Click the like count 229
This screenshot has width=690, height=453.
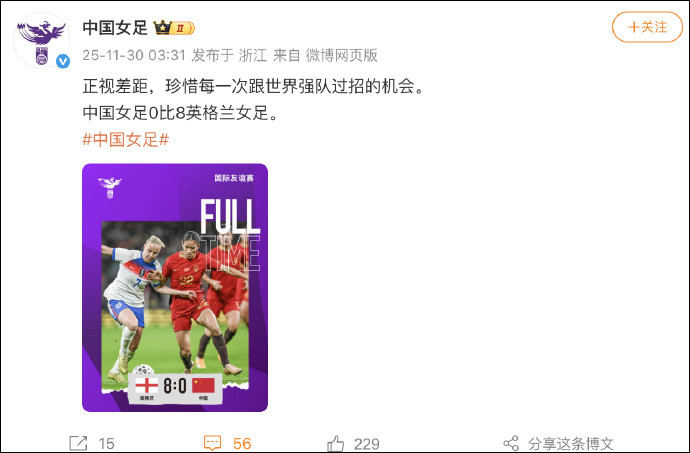367,444
